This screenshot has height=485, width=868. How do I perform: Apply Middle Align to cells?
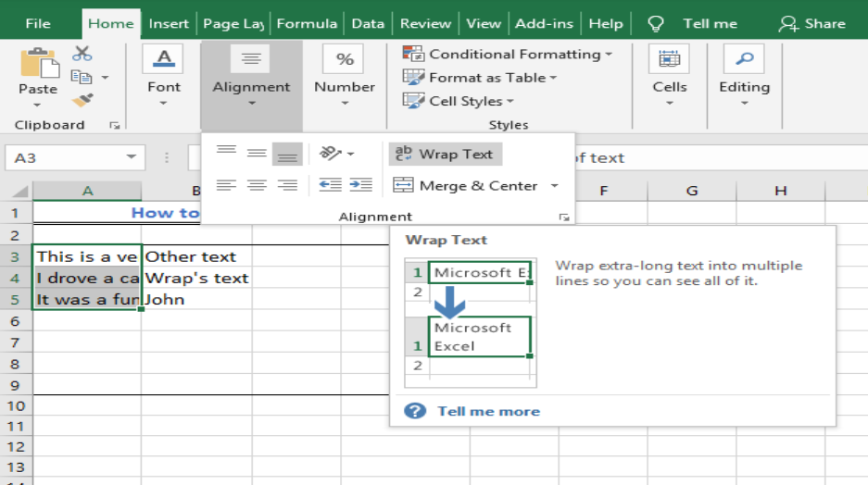[x=257, y=154]
